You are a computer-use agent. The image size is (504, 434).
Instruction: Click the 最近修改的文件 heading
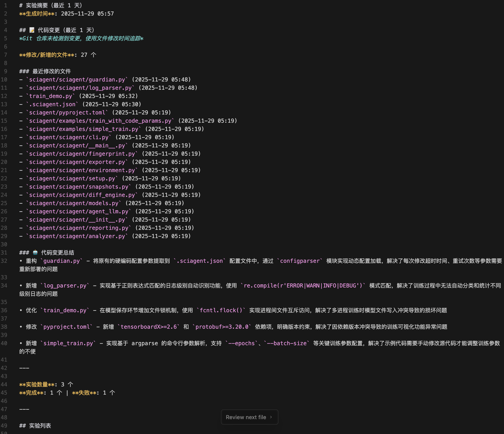(51, 71)
